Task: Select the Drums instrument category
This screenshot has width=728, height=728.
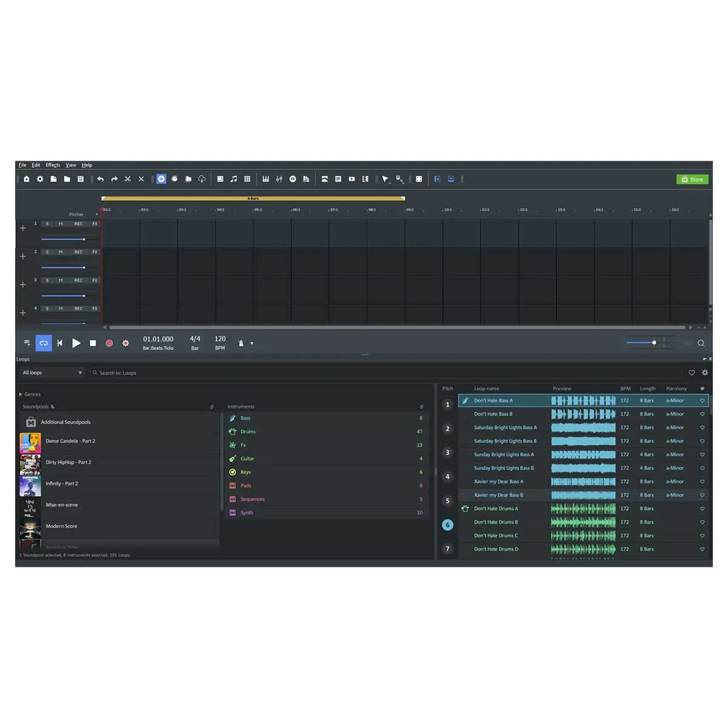Action: [x=247, y=431]
